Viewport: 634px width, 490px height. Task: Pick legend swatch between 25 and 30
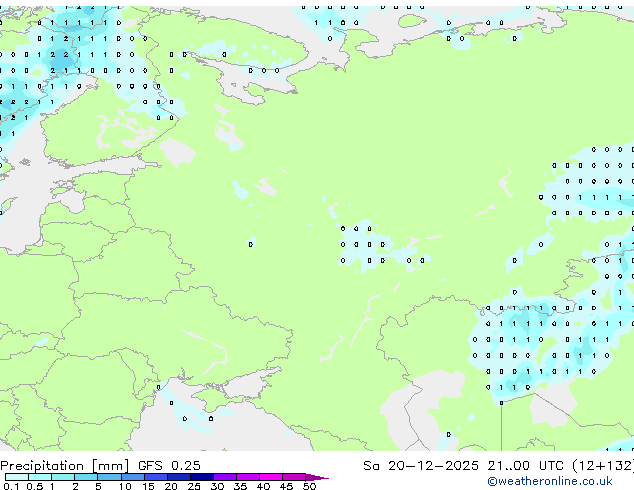[x=201, y=477]
